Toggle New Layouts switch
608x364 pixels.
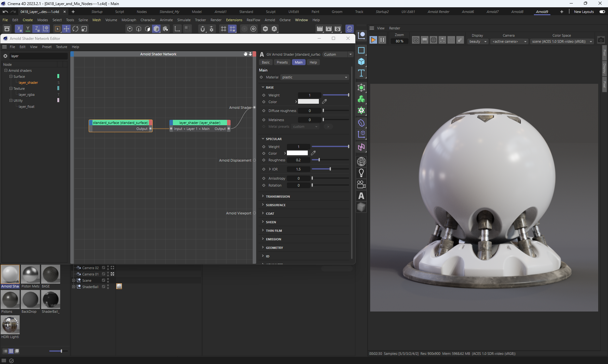tap(602, 12)
